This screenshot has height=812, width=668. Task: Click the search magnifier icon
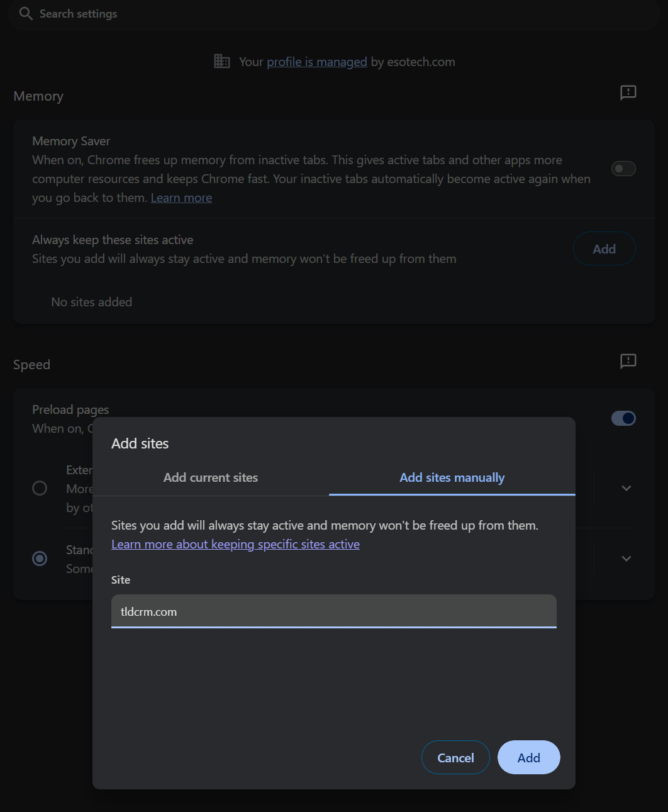pyautogui.click(x=26, y=13)
